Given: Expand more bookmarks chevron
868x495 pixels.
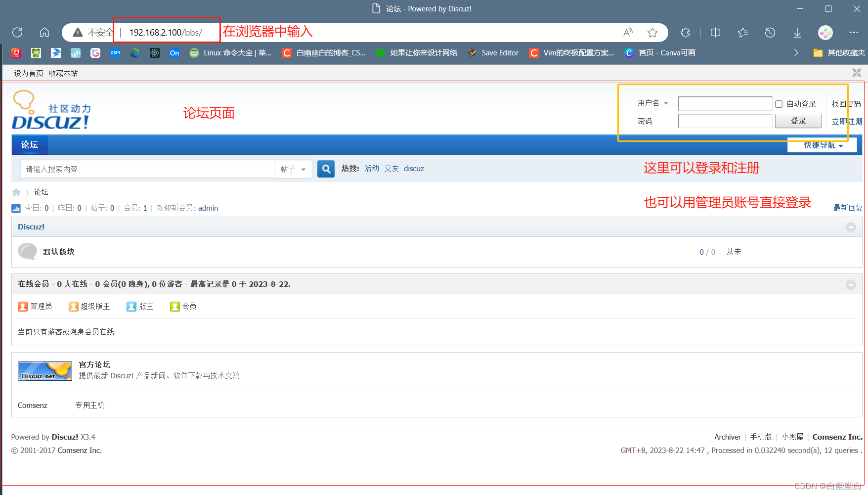Looking at the screenshot, I should click(x=796, y=53).
